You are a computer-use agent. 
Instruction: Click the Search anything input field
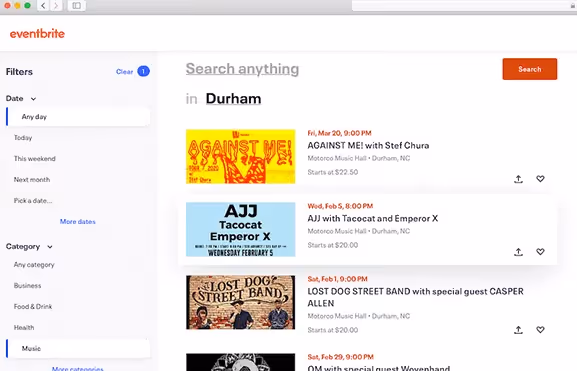pyautogui.click(x=242, y=69)
